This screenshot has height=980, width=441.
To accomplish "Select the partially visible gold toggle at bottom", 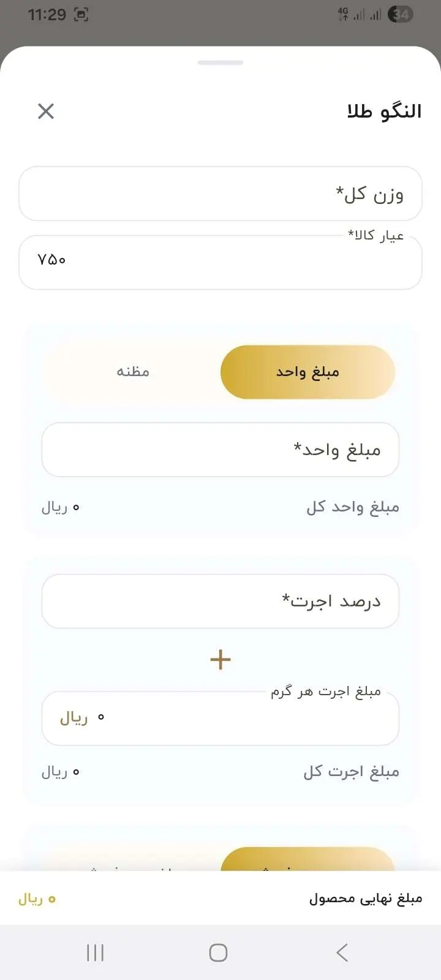I will (307, 859).
